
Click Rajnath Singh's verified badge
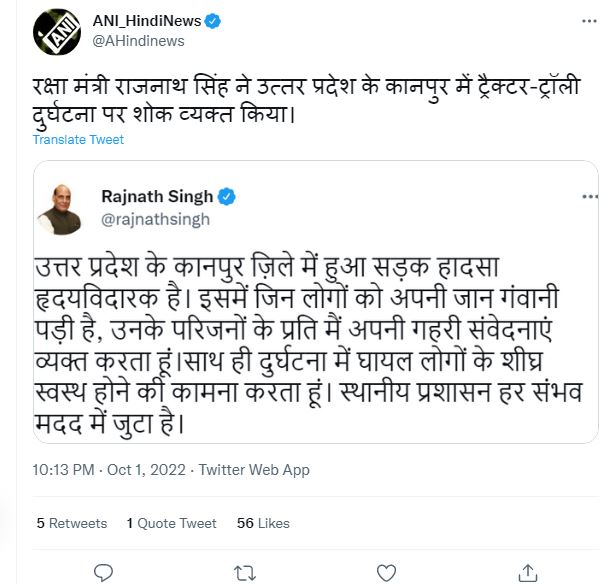(x=228, y=194)
